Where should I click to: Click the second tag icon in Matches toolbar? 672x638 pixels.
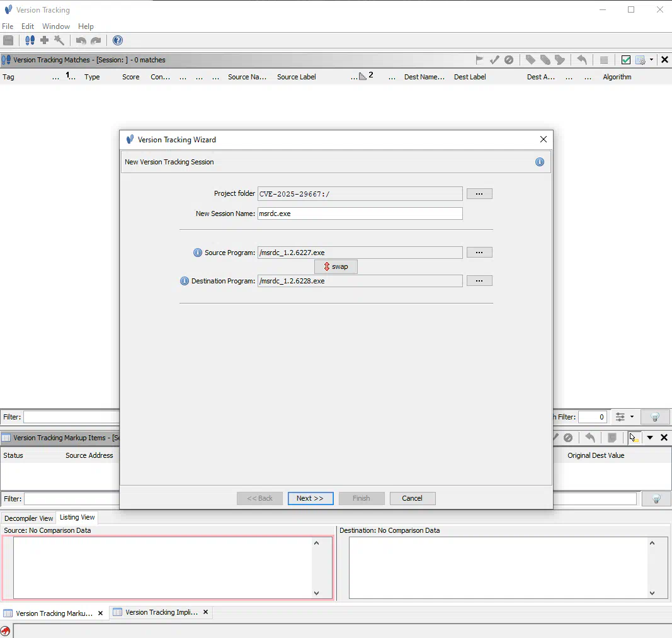point(545,60)
